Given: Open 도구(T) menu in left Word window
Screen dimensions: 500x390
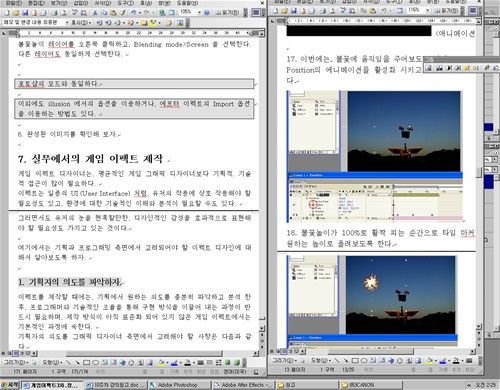Looking at the screenshot, I should [125, 3].
